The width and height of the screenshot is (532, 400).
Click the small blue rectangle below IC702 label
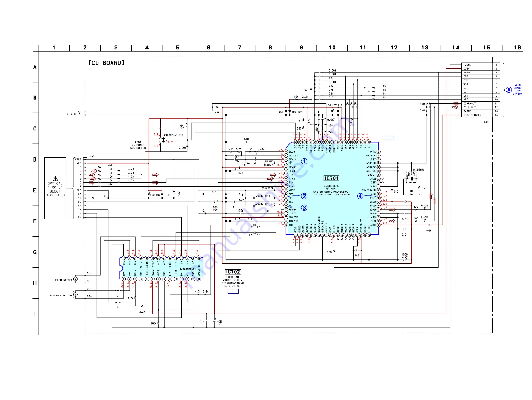tap(233, 291)
